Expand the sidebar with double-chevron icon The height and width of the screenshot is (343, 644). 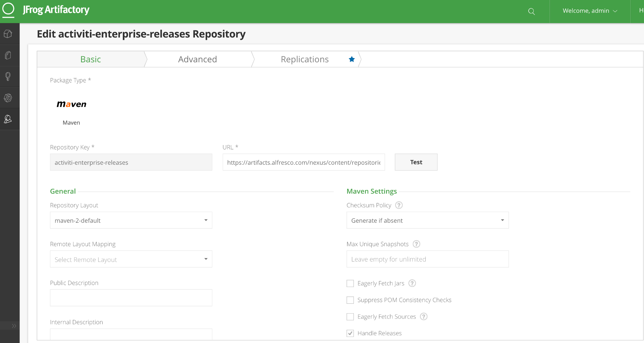pos(14,326)
